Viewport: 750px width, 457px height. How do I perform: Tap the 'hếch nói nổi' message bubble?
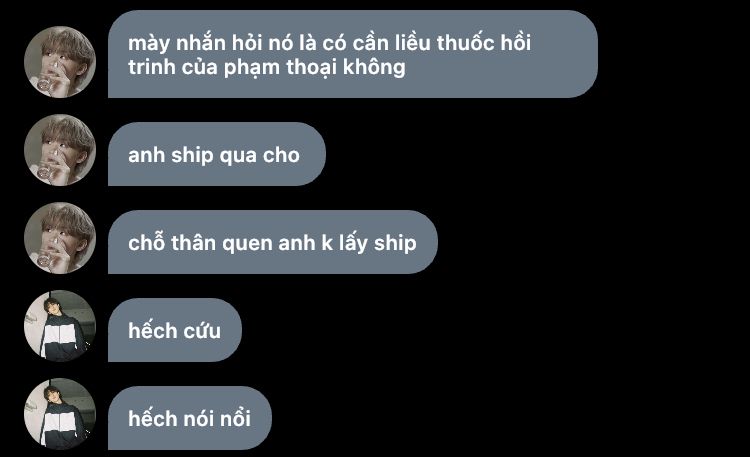click(x=190, y=418)
